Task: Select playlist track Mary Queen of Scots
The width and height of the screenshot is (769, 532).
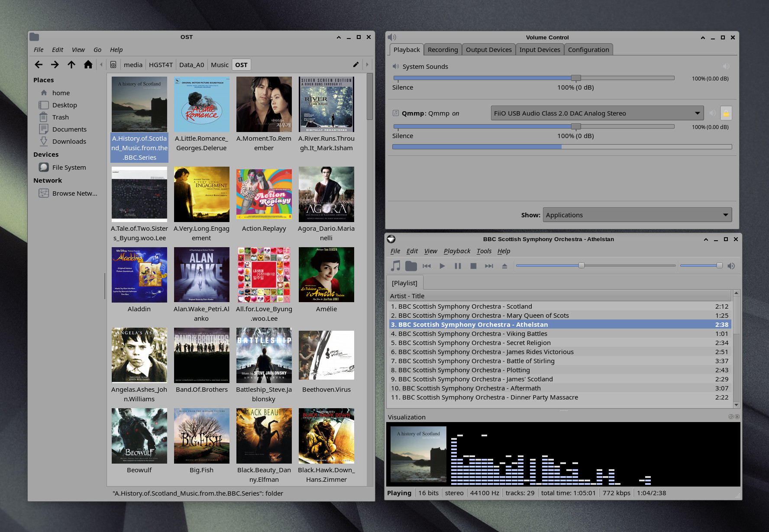Action: (559, 316)
